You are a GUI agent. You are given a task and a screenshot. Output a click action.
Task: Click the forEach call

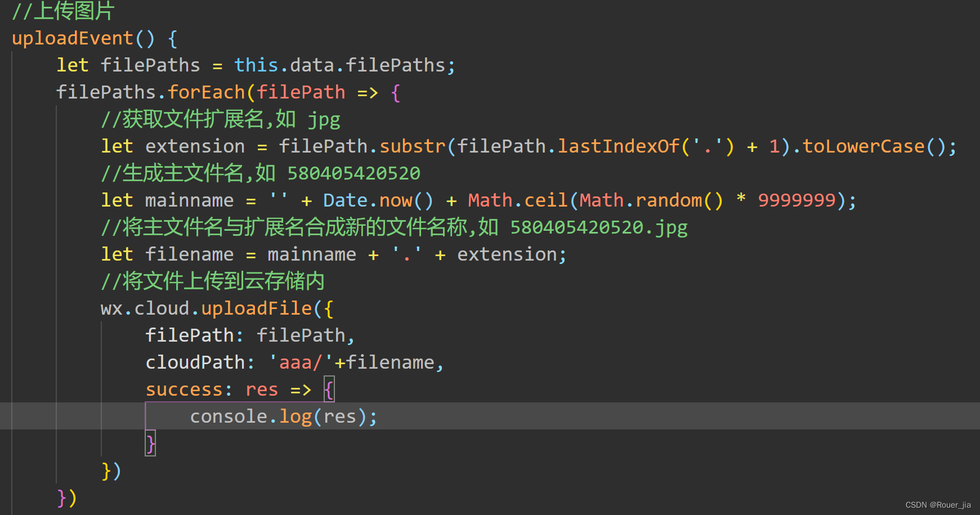[206, 92]
